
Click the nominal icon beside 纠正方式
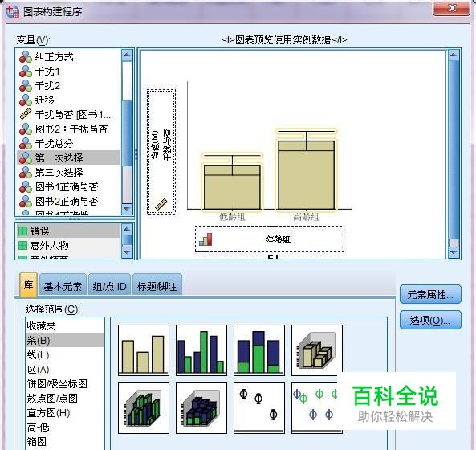click(x=26, y=57)
